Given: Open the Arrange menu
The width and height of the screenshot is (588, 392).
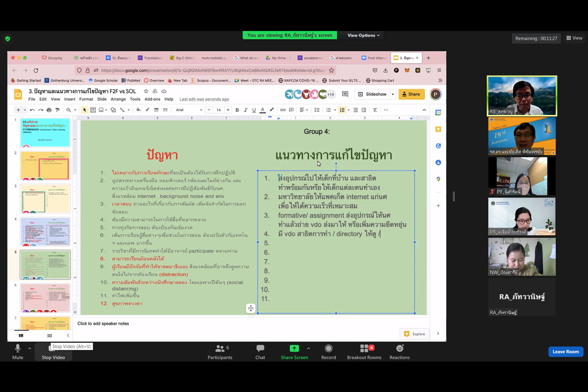Looking at the screenshot, I should point(118,99).
